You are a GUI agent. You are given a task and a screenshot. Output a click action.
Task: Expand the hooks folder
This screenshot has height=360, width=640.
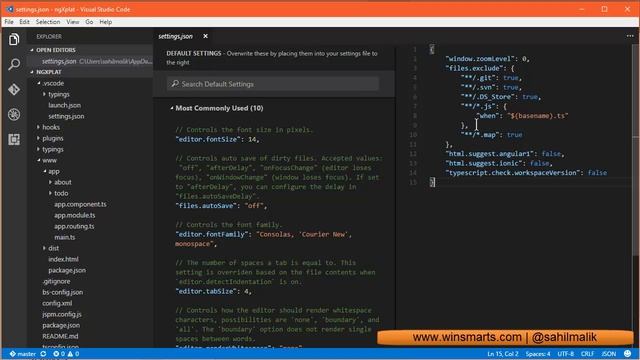click(39, 127)
